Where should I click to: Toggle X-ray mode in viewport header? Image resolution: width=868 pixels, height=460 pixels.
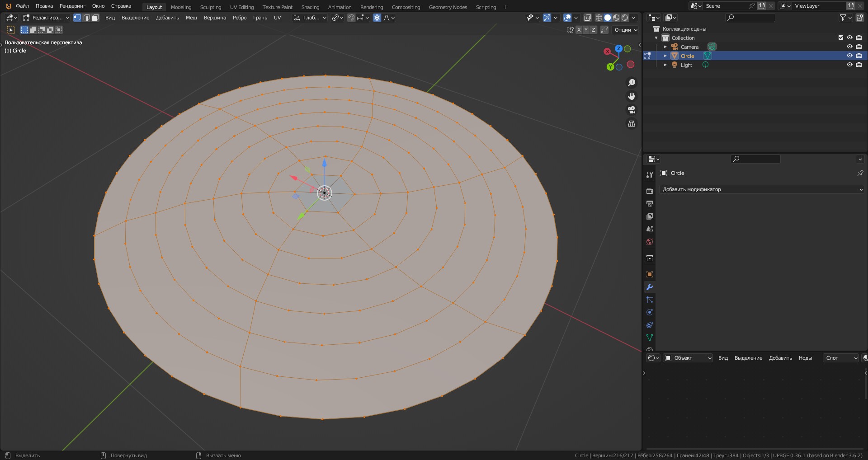(587, 18)
